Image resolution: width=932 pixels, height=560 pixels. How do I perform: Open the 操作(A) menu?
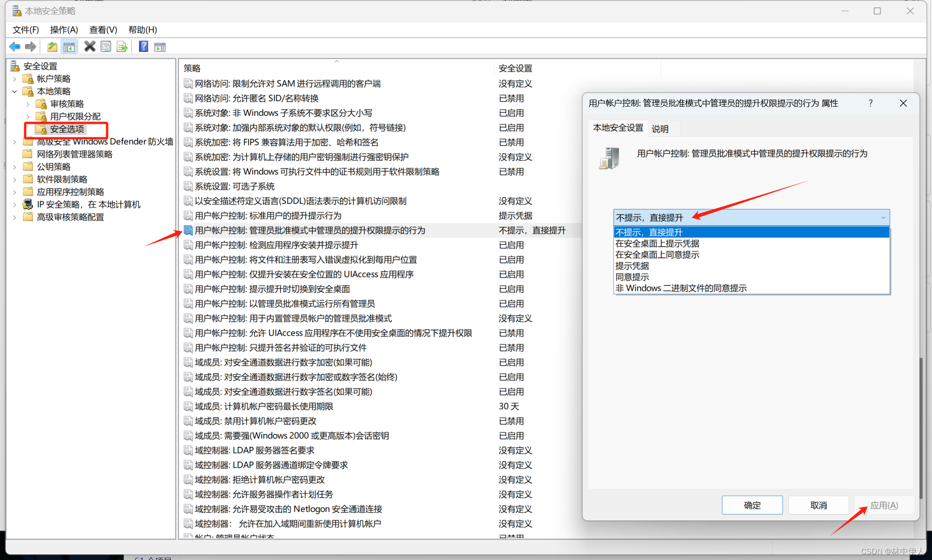64,30
